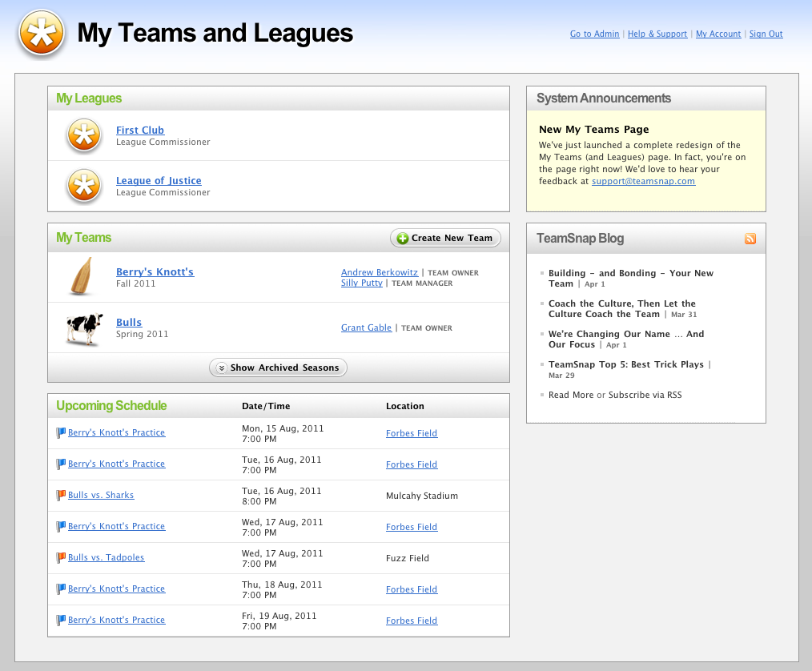This screenshot has width=812, height=671.
Task: Click the League of Justice badge icon
Action: pyautogui.click(x=83, y=186)
